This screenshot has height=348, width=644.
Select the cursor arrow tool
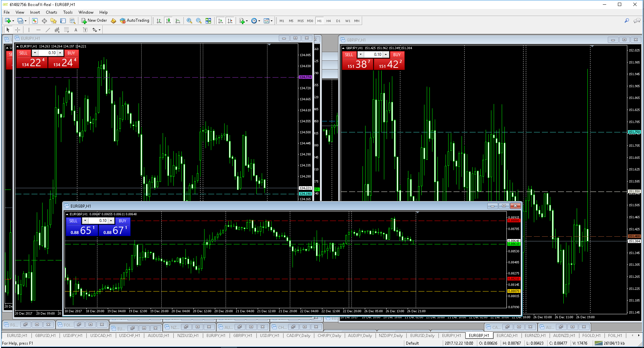pyautogui.click(x=8, y=30)
